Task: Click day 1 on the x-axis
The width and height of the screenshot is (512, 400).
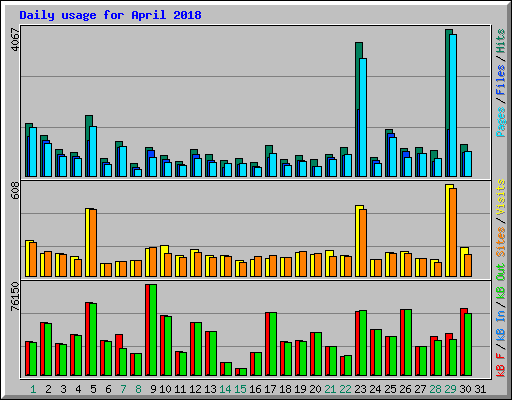Action: pos(33,389)
